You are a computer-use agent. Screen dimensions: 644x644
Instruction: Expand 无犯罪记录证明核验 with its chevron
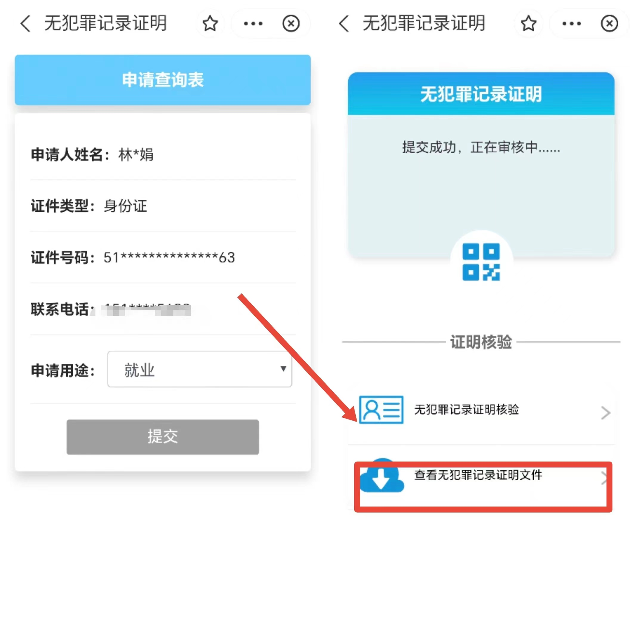(605, 413)
